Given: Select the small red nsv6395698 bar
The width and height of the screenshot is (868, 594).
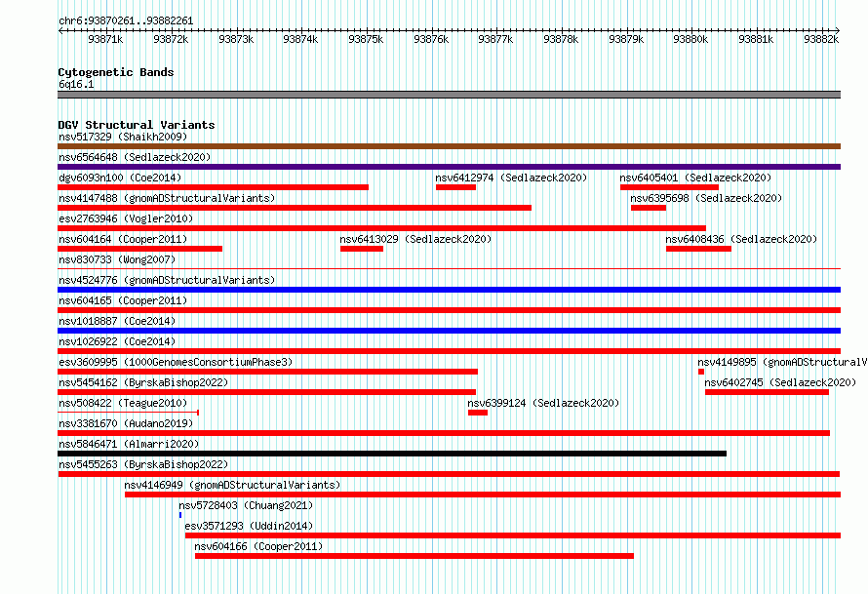Looking at the screenshot, I should pyautogui.click(x=649, y=208).
